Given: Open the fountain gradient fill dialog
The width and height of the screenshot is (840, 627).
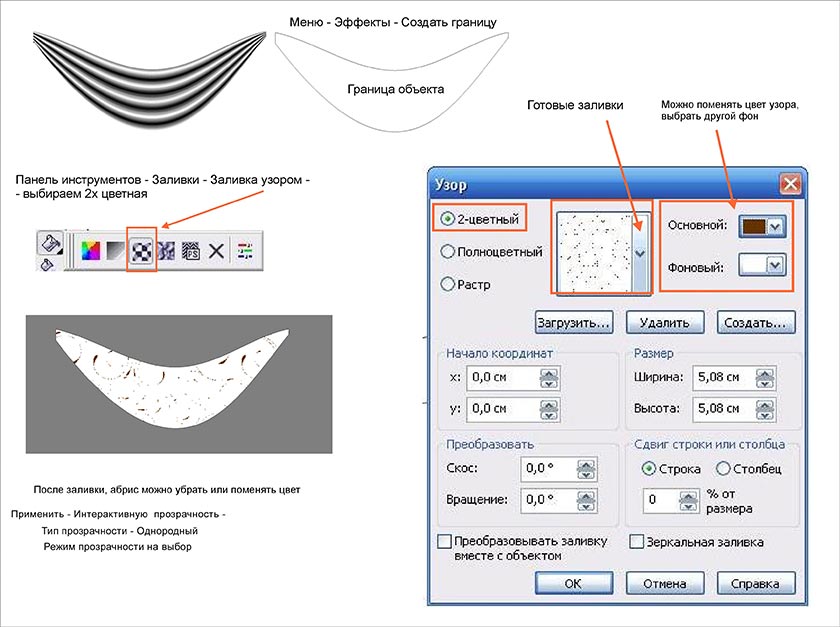Looking at the screenshot, I should click(x=116, y=250).
